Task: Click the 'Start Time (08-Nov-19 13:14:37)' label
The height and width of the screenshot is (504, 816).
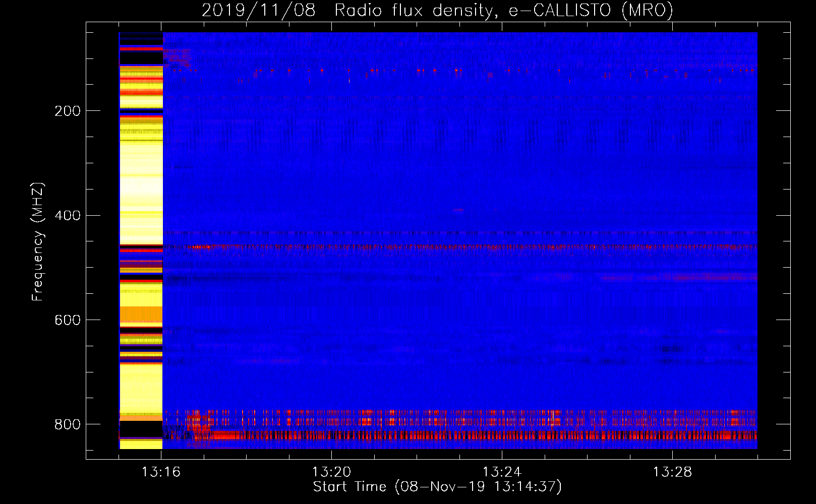Action: coord(437,487)
